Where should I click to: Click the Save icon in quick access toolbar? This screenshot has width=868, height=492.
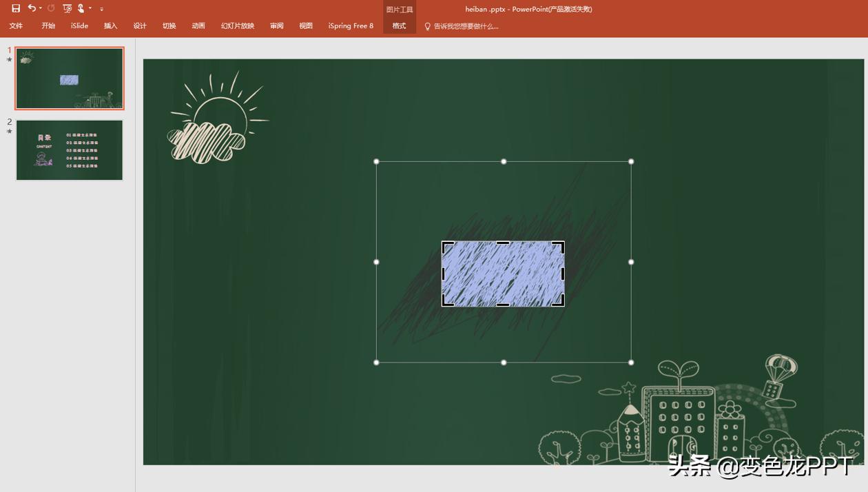click(x=16, y=8)
